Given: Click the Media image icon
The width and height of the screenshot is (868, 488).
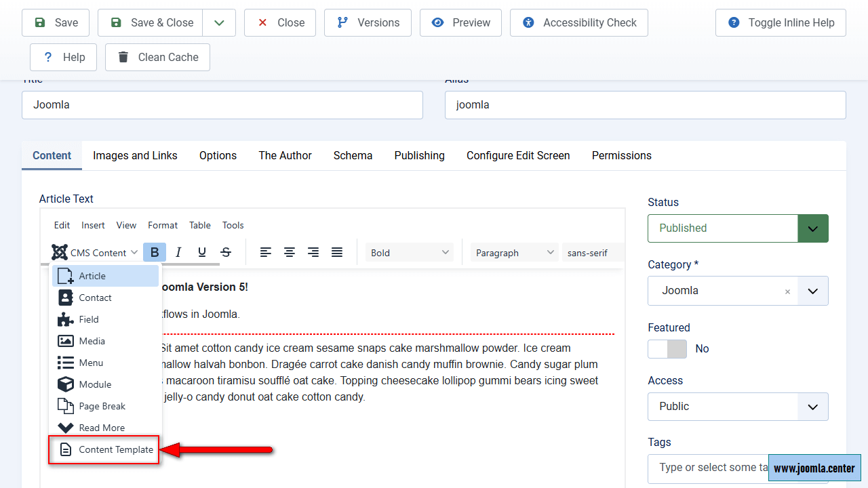Looking at the screenshot, I should point(65,341).
